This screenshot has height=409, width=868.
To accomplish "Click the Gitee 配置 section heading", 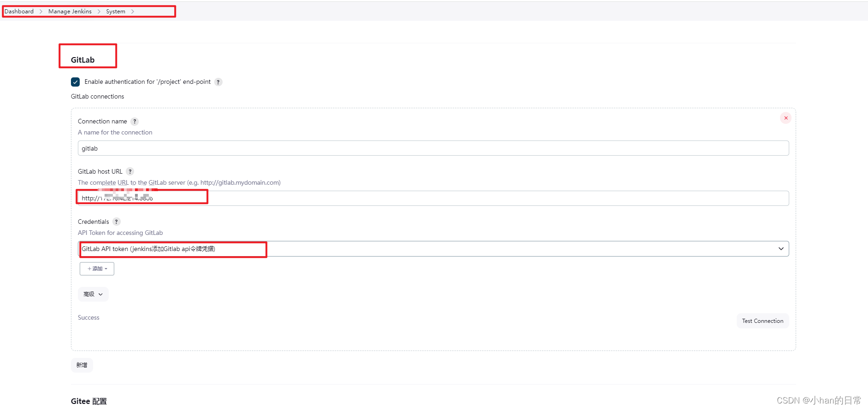I will pos(89,401).
